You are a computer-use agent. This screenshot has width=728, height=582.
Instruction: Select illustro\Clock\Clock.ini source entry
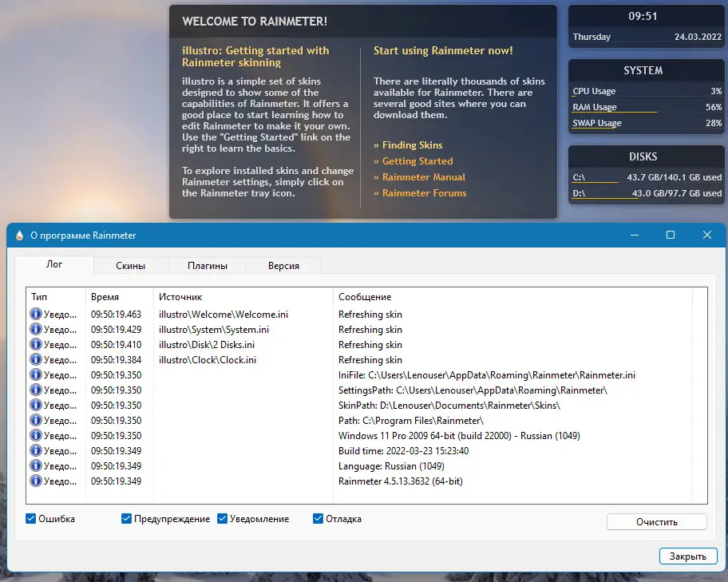207,360
